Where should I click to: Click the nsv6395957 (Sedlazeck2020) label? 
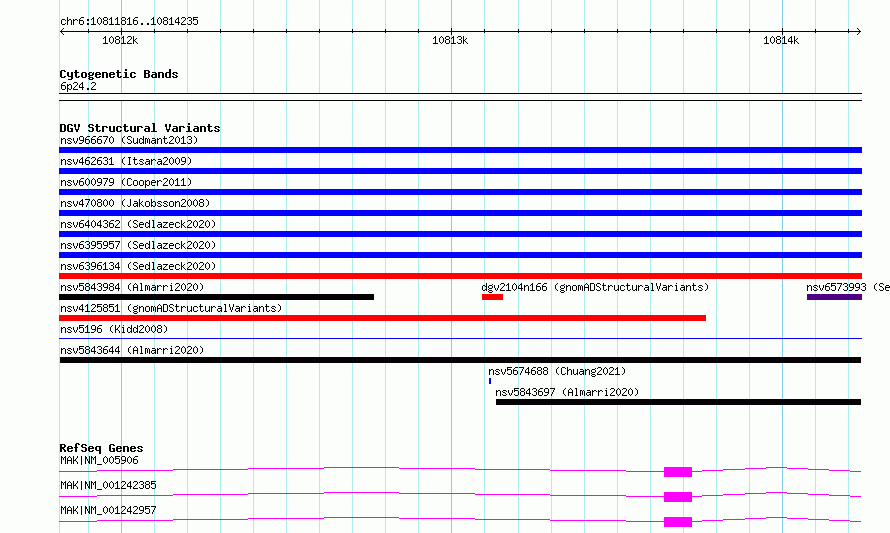tap(138, 245)
